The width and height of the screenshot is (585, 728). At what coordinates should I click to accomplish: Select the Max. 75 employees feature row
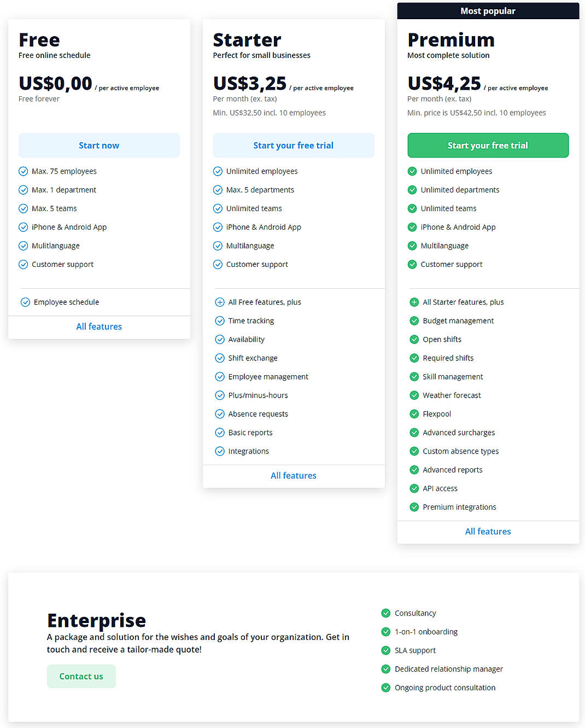point(64,171)
